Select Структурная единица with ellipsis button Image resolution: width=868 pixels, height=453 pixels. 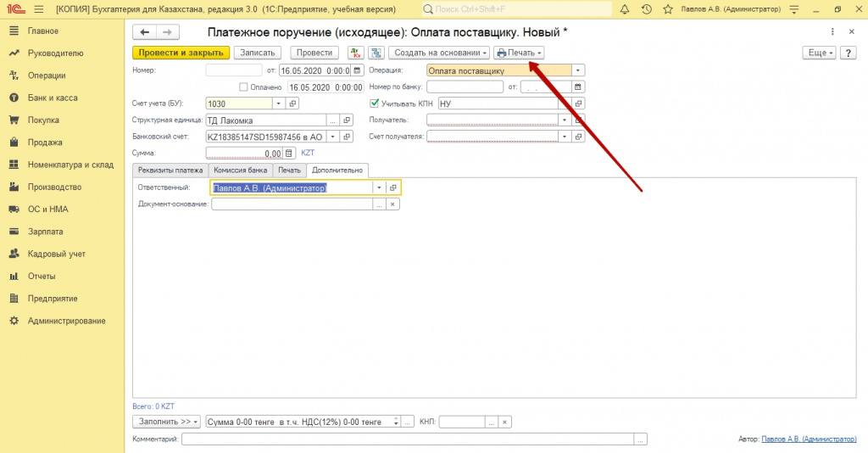click(332, 120)
